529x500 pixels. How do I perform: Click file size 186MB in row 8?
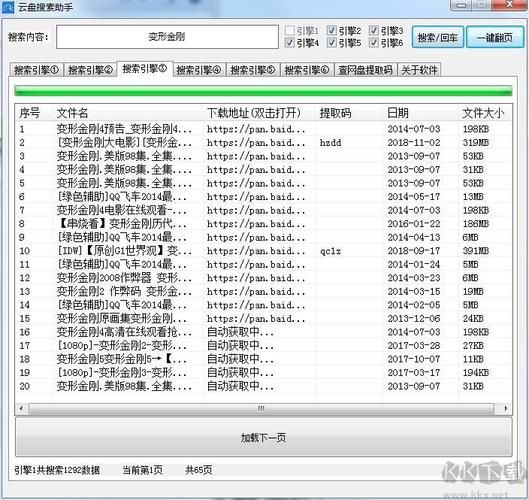click(x=476, y=224)
